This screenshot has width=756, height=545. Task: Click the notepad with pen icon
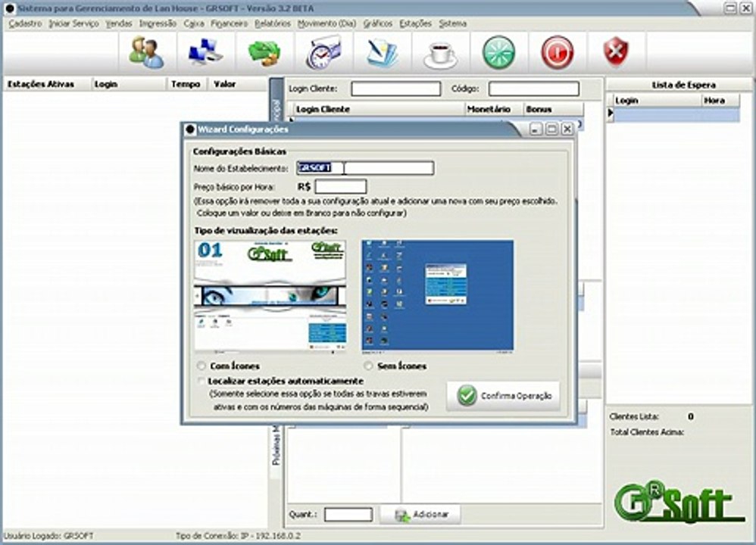click(x=382, y=53)
